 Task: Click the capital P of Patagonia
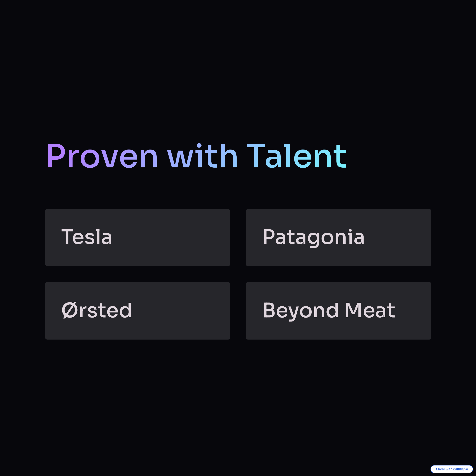click(x=269, y=237)
